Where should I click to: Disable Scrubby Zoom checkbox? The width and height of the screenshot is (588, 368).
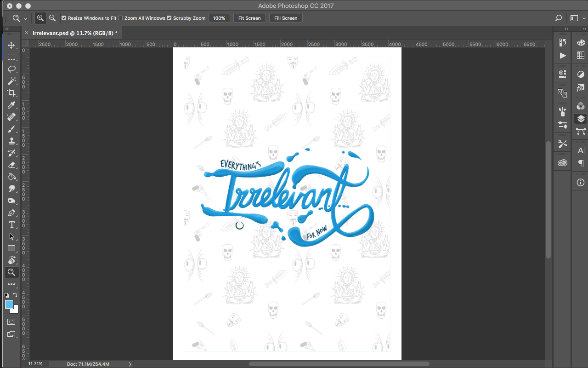[x=169, y=18]
